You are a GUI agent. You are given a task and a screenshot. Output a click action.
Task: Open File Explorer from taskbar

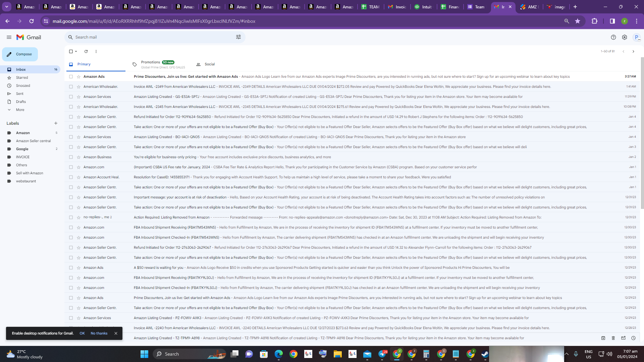337,354
